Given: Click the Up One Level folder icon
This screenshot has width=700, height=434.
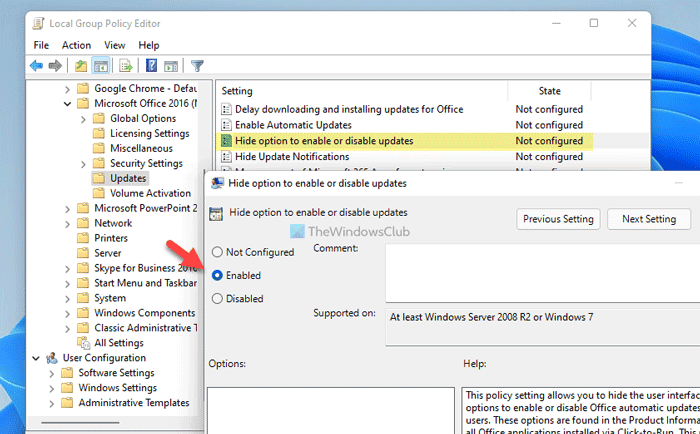Looking at the screenshot, I should [81, 66].
